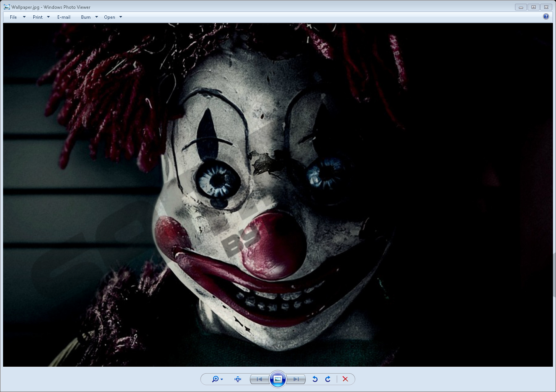The width and height of the screenshot is (556, 392).
Task: Open the File menu
Action: 14,17
